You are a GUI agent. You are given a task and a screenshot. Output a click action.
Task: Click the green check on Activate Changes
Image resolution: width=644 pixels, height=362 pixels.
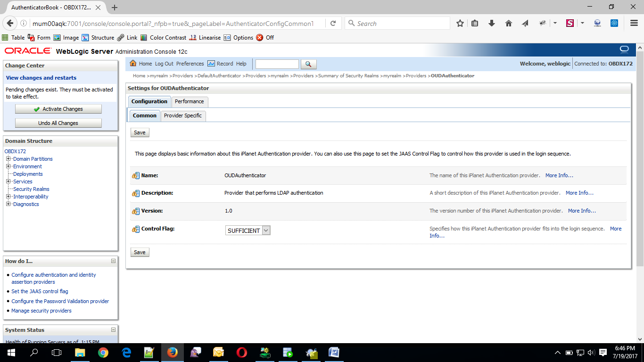pyautogui.click(x=37, y=109)
